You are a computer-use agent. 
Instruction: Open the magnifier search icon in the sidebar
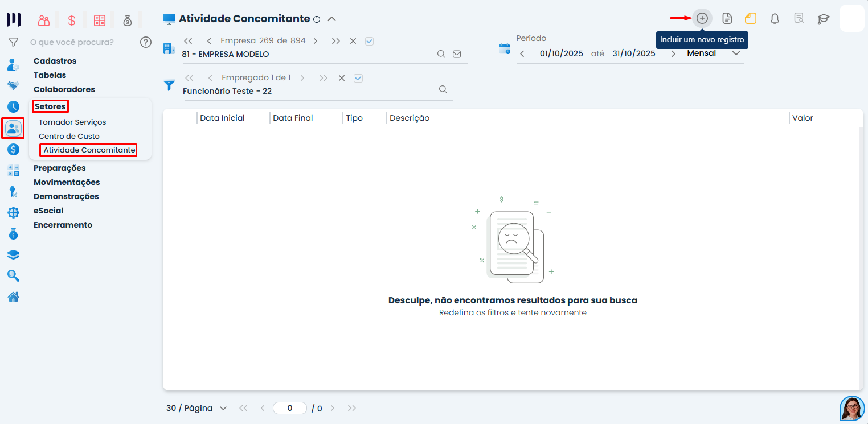pyautogui.click(x=13, y=275)
